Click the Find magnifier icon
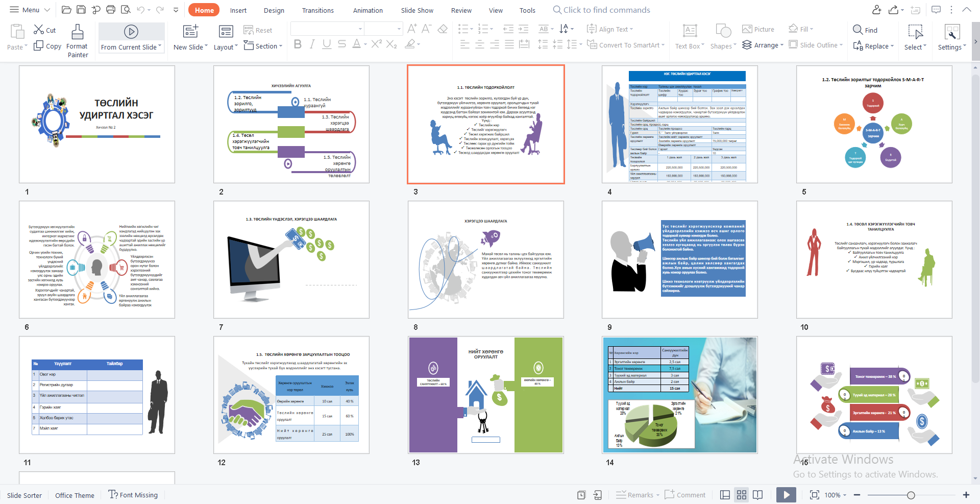The height and width of the screenshot is (504, 980). point(857,30)
